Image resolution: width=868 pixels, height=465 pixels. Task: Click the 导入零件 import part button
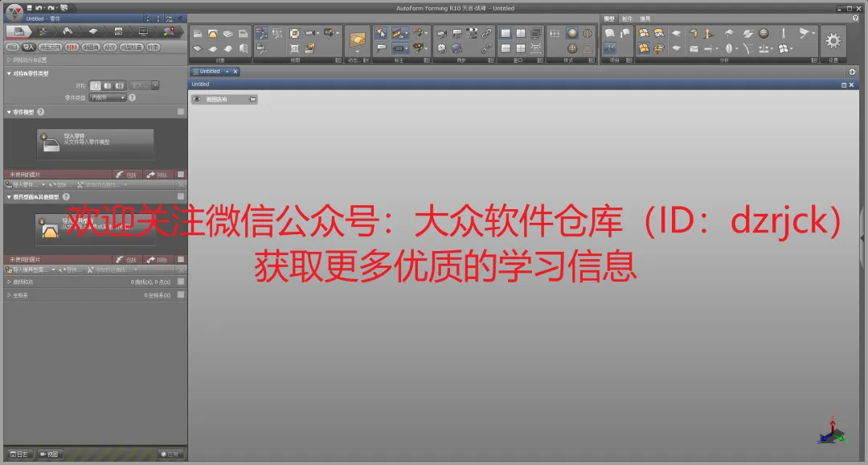(x=95, y=144)
